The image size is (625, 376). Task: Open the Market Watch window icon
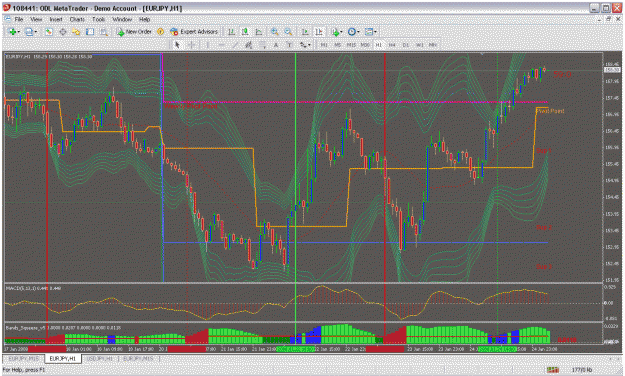click(x=49, y=32)
